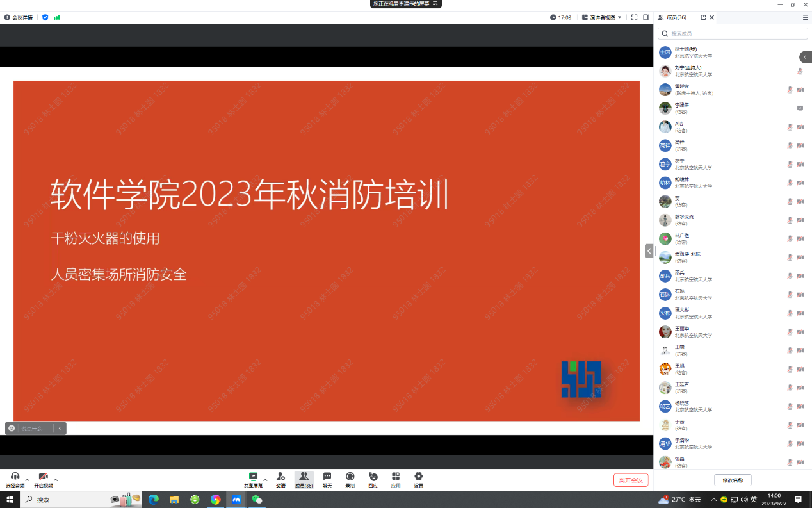This screenshot has height=508, width=812.
Task: Open hamburger menu at top right
Action: pyautogui.click(x=806, y=17)
